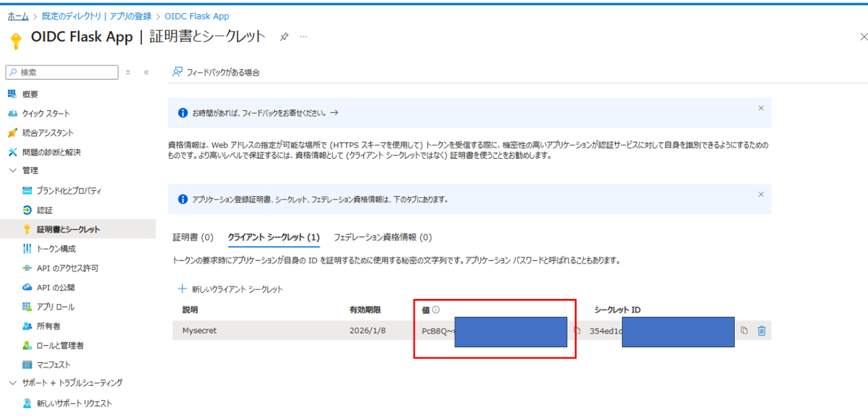Open マニフェスト in the sidebar
This screenshot has height=418, width=868.
[x=53, y=365]
